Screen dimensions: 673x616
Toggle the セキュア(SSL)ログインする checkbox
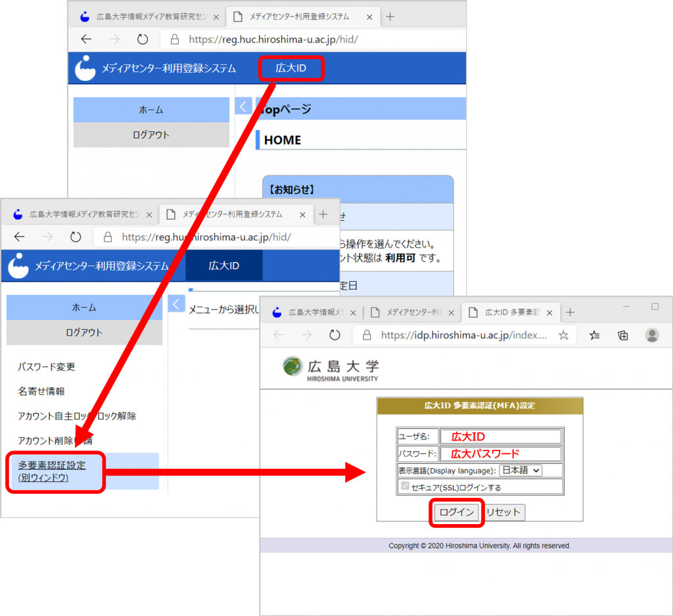click(x=405, y=486)
